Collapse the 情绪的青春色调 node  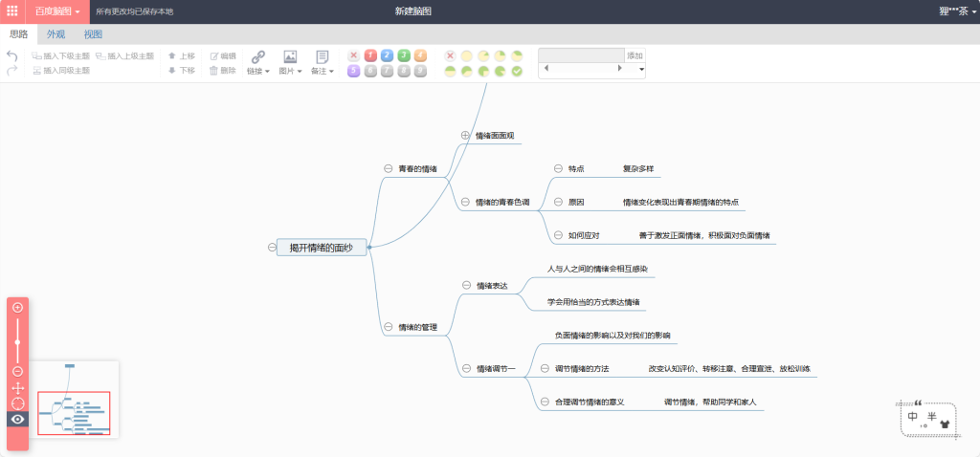(465, 202)
